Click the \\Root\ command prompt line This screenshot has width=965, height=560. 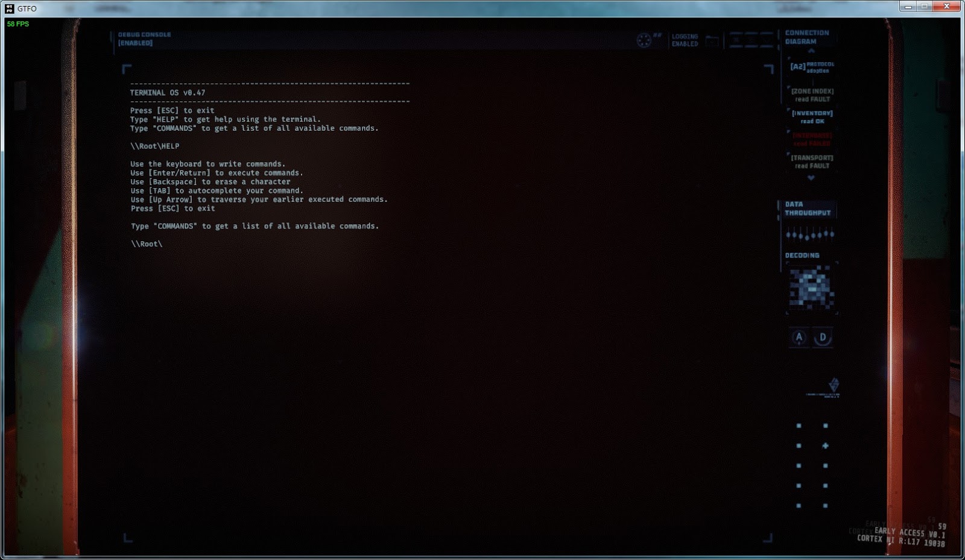click(x=147, y=244)
